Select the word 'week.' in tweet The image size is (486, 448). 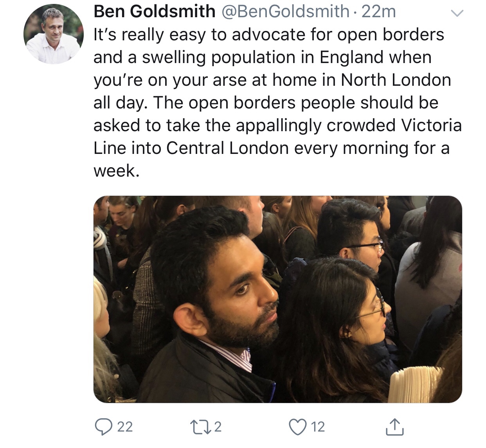pos(116,171)
